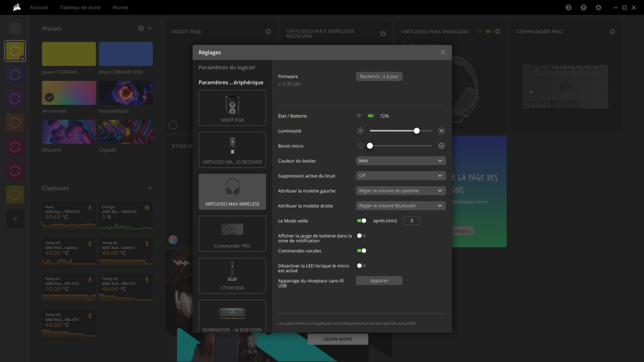Viewport: 644px width, 362px height.
Task: Click firmware version v. 0.30.326 text
Action: pos(289,84)
